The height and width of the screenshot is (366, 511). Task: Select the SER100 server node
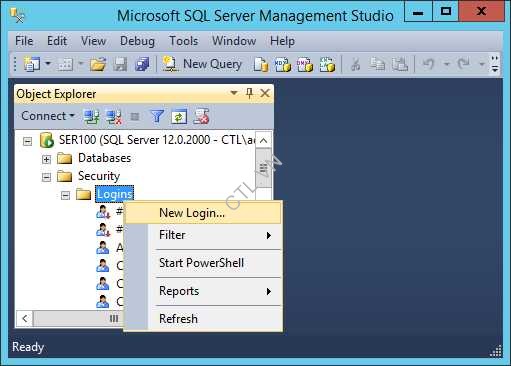tap(157, 140)
